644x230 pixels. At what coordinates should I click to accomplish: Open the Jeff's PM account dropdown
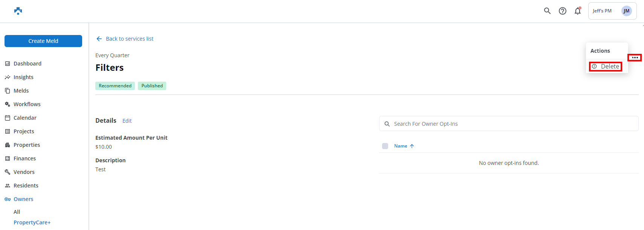point(602,11)
